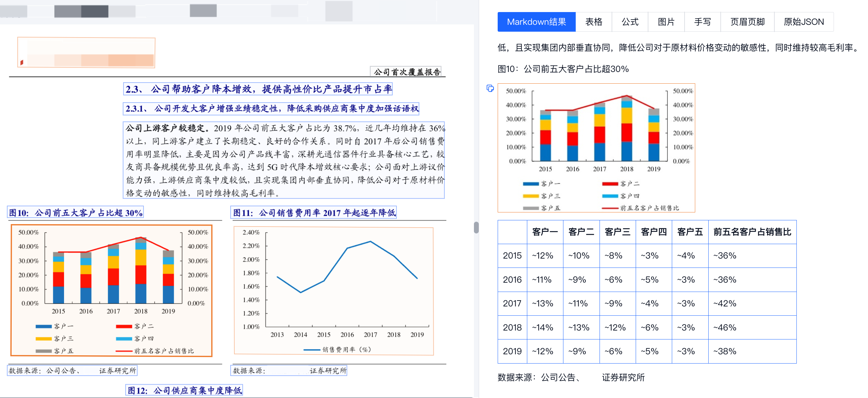
Task: Select the 图11 sales expense line chart
Action: [x=333, y=290]
